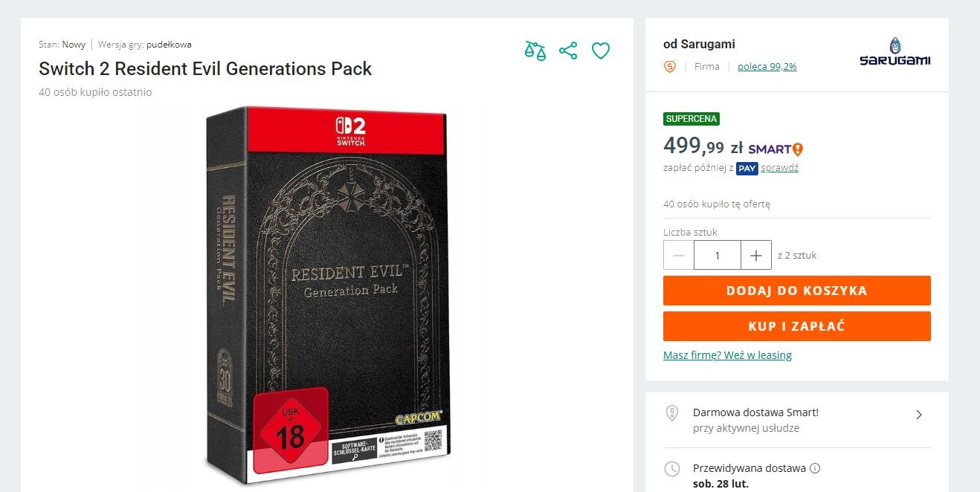This screenshot has width=980, height=492.
Task: Click the share offer icon
Action: click(x=568, y=51)
